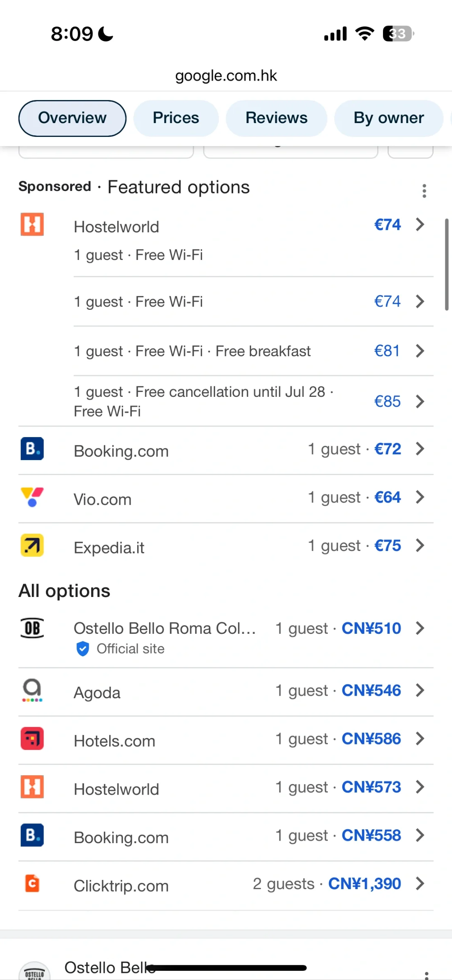Open the €81 free breakfast offer chevron
This screenshot has height=980, width=452.
tap(420, 351)
